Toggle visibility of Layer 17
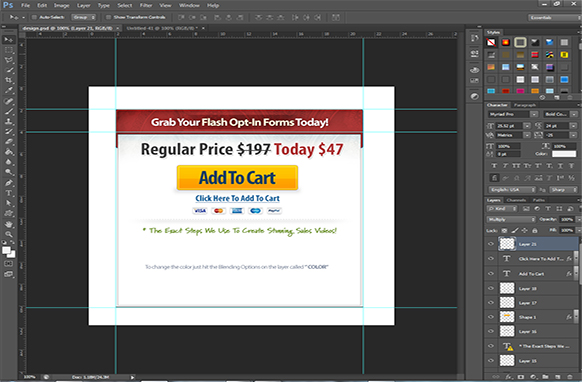 [491, 303]
